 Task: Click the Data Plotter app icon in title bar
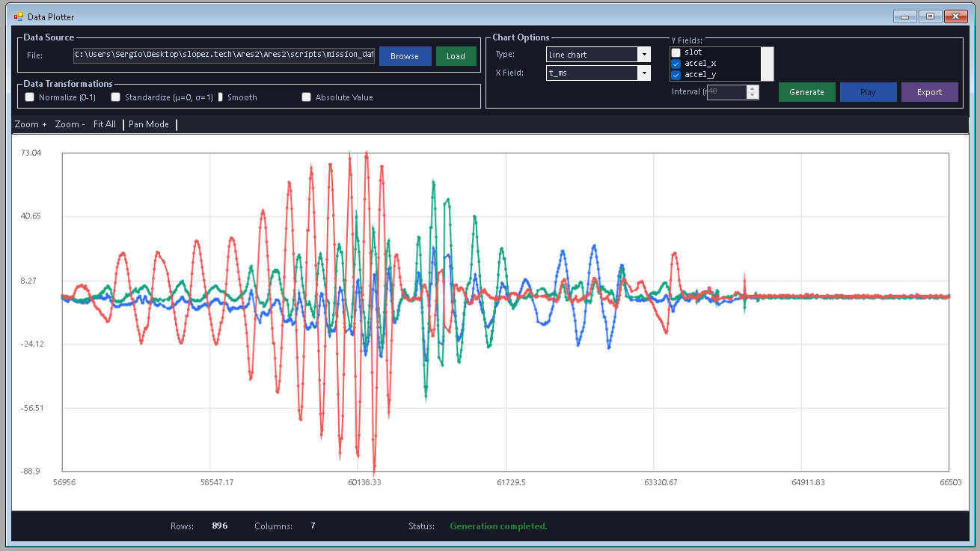point(19,16)
